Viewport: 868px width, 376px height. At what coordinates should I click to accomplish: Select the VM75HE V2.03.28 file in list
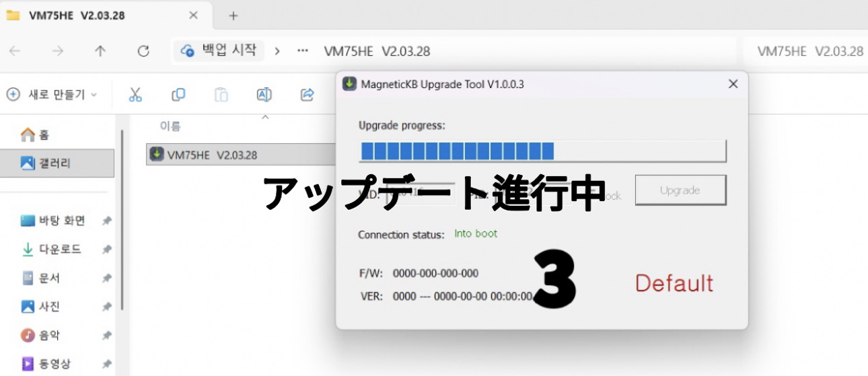pos(242,155)
